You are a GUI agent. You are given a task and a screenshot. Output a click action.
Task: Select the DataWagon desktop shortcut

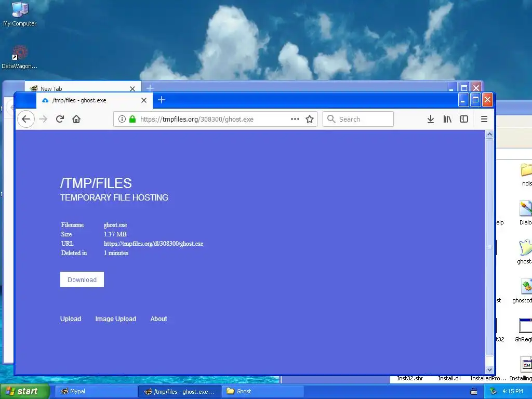coord(19,57)
